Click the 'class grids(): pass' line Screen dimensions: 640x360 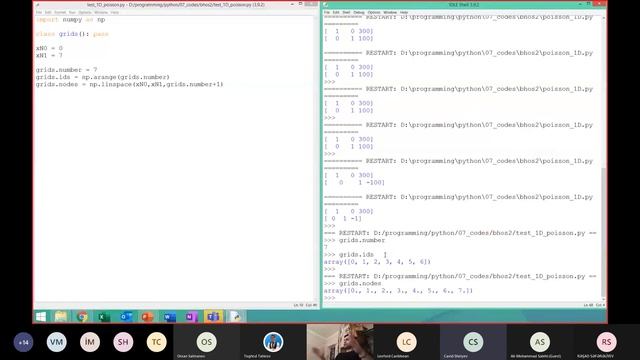tap(72, 34)
